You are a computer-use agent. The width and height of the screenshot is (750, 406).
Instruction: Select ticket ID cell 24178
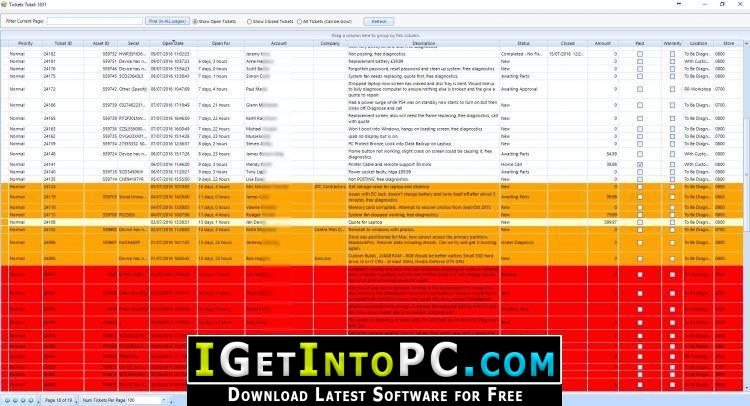tap(63, 69)
